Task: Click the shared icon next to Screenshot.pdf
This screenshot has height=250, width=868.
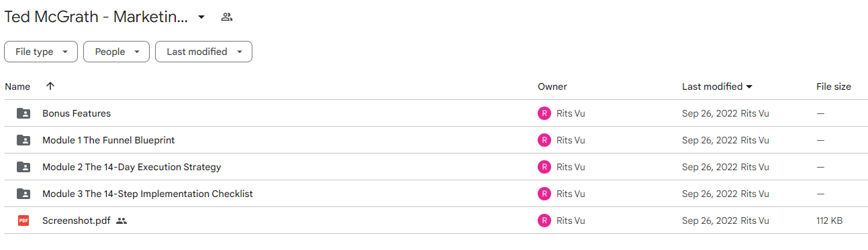Action: pos(122,221)
